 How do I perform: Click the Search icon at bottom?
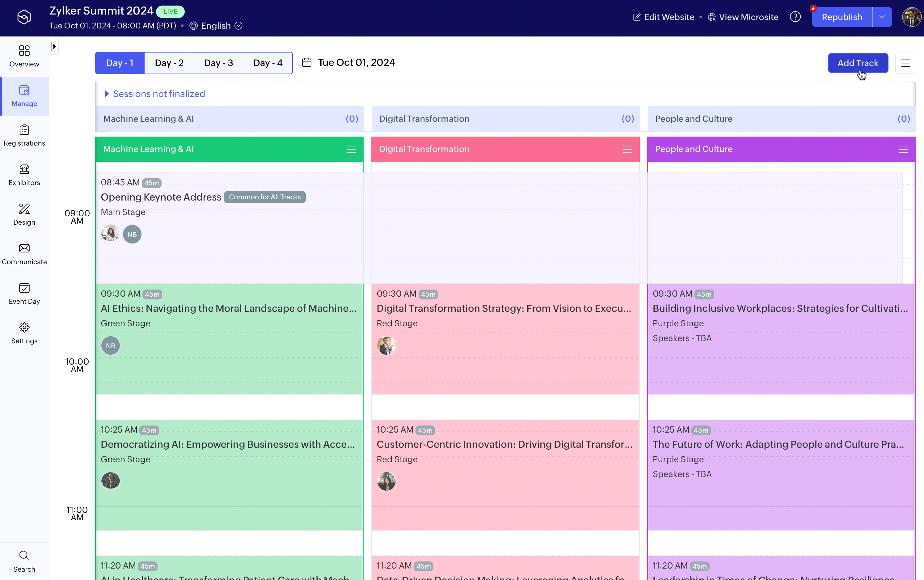(24, 561)
